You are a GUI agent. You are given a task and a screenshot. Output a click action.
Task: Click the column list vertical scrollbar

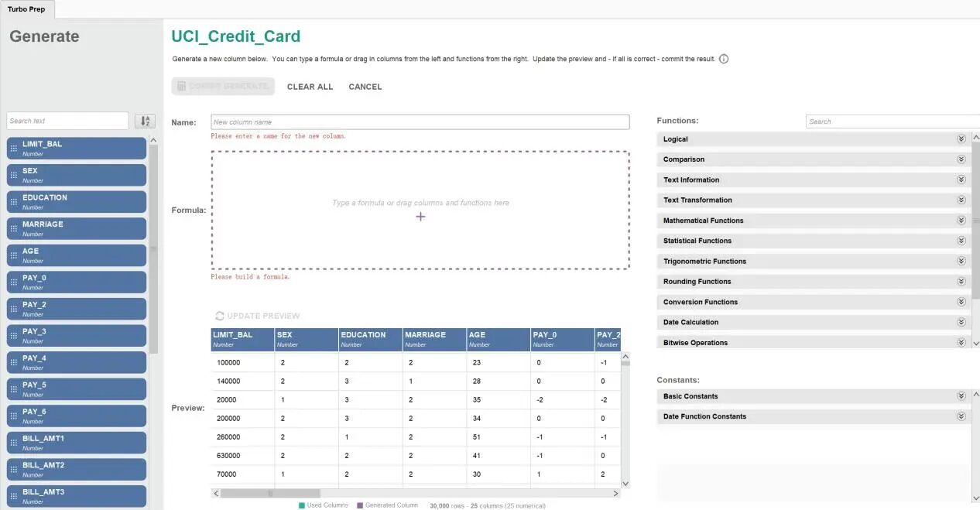(x=153, y=248)
